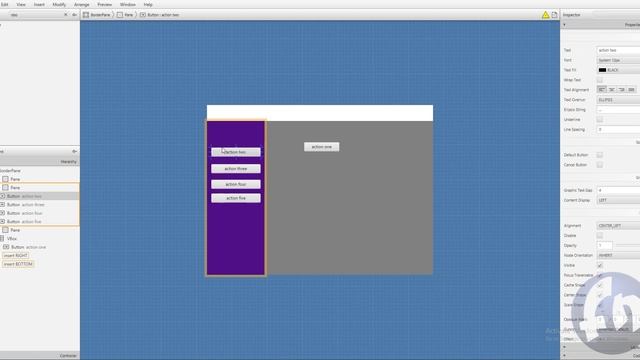Viewport: 640px width, 360px height.
Task: Set text alignment to right
Action: point(621,90)
